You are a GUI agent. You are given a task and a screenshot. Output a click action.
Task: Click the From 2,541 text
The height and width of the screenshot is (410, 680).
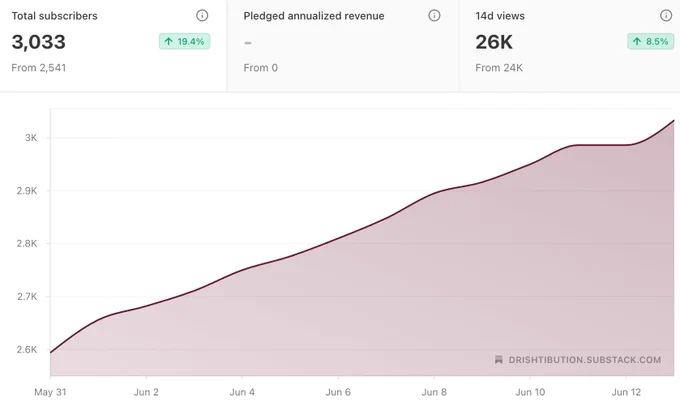pyautogui.click(x=39, y=68)
